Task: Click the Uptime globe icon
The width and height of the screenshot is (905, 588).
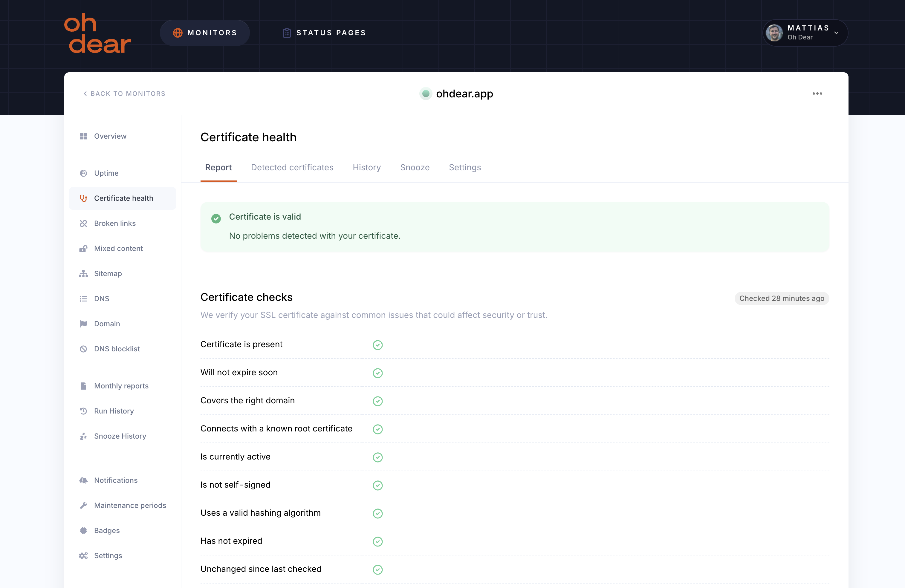Action: pyautogui.click(x=83, y=173)
